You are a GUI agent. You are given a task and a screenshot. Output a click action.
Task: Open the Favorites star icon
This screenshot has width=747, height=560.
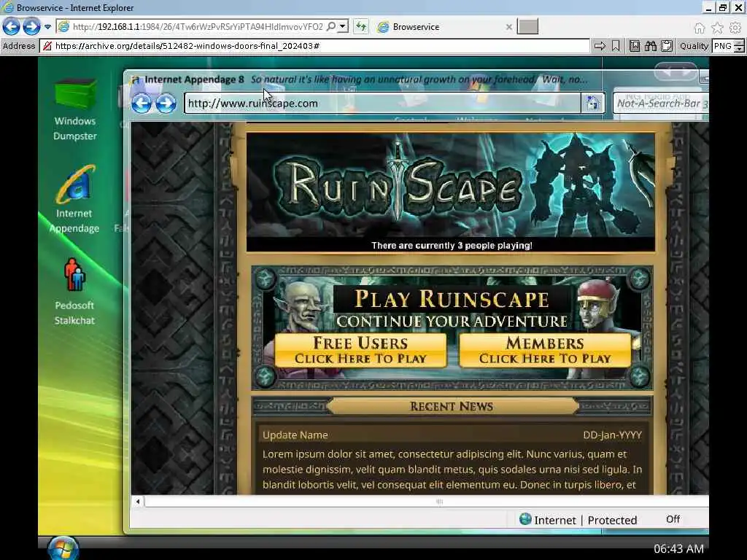[x=717, y=28]
